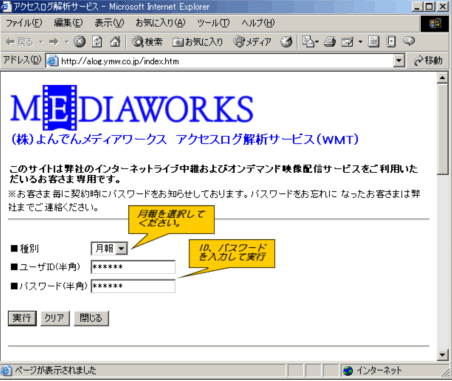Click the ■種別 label
This screenshot has height=381, width=452.
(x=25, y=248)
